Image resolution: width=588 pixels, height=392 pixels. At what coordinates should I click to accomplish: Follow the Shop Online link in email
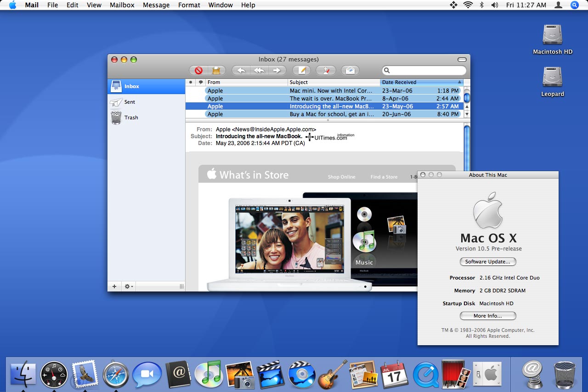tap(341, 177)
